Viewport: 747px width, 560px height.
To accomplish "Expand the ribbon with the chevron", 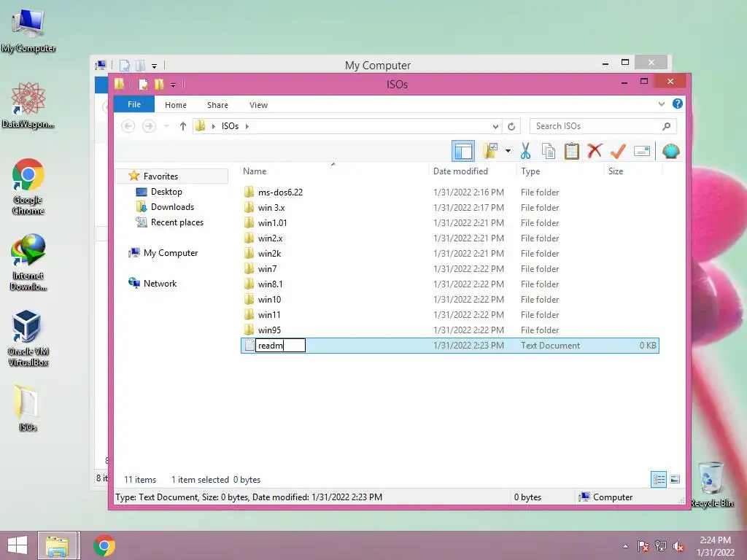I will point(661,104).
